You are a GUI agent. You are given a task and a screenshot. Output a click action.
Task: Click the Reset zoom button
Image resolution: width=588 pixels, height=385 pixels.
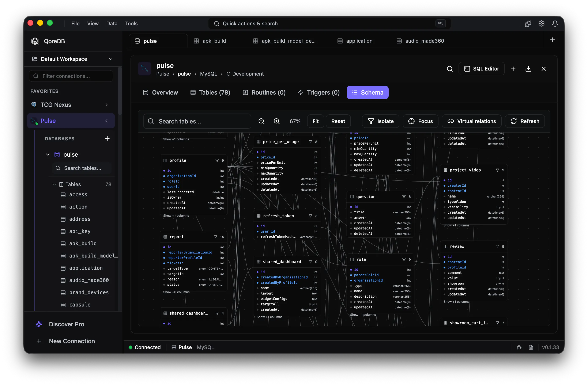[x=338, y=121]
